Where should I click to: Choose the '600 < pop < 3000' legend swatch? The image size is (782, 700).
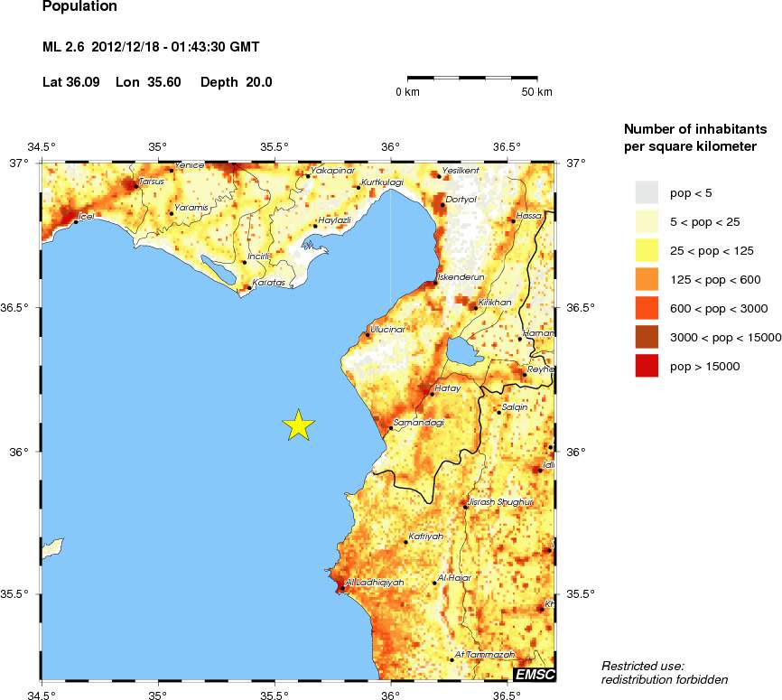point(647,308)
